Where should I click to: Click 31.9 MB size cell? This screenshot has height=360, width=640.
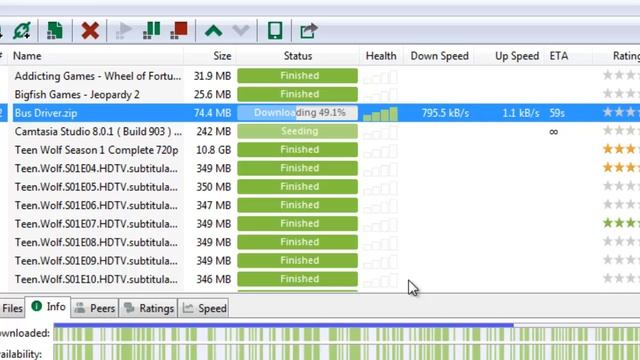(x=212, y=76)
